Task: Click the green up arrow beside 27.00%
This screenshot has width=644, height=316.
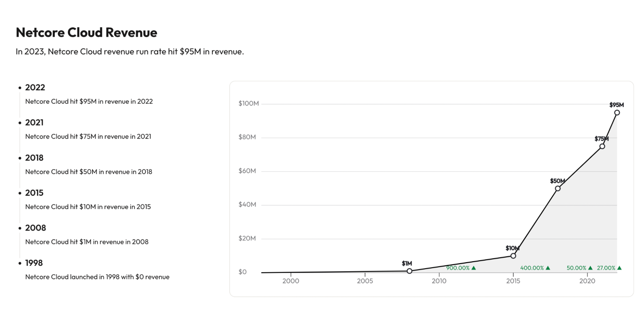Action: [x=620, y=268]
